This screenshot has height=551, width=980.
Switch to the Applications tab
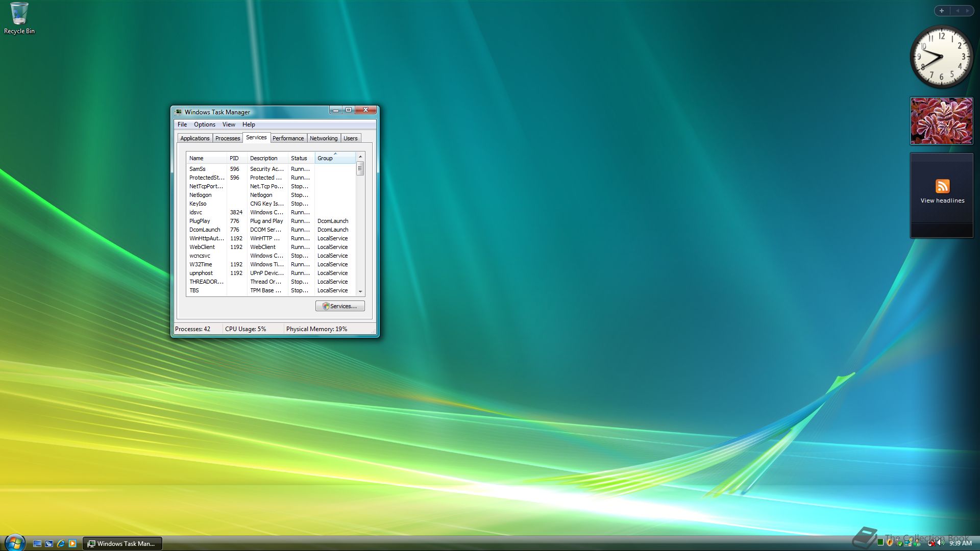pyautogui.click(x=194, y=138)
